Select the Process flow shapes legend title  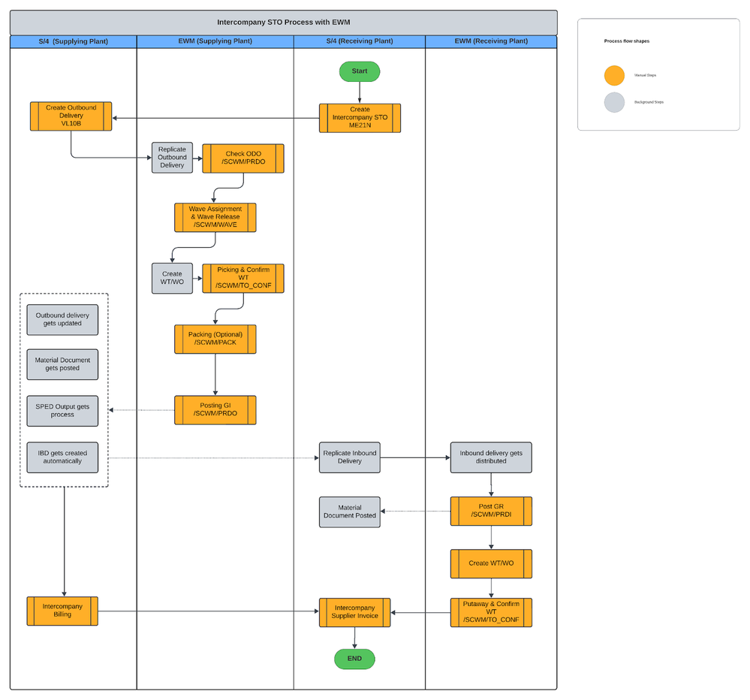(627, 41)
